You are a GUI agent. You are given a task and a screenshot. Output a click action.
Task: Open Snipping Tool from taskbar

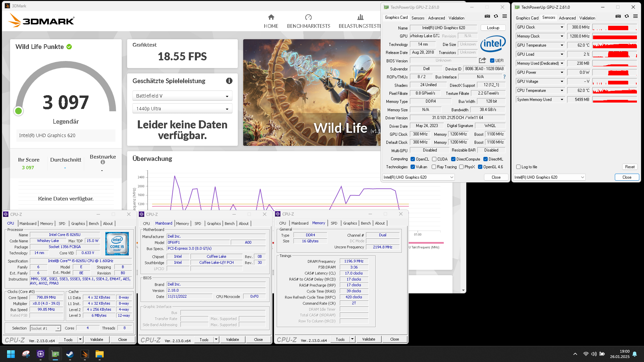(x=26, y=354)
